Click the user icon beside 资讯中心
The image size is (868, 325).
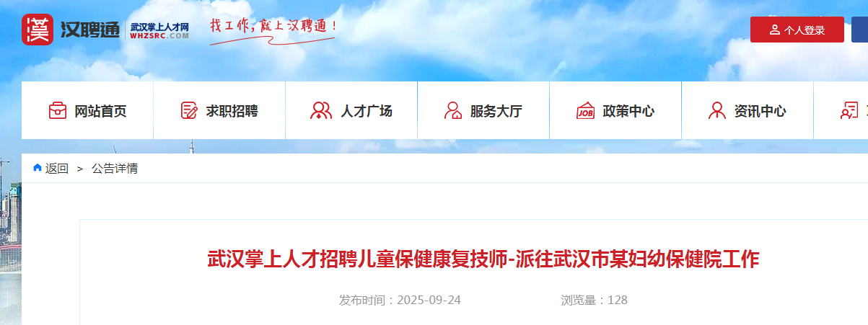tap(717, 110)
